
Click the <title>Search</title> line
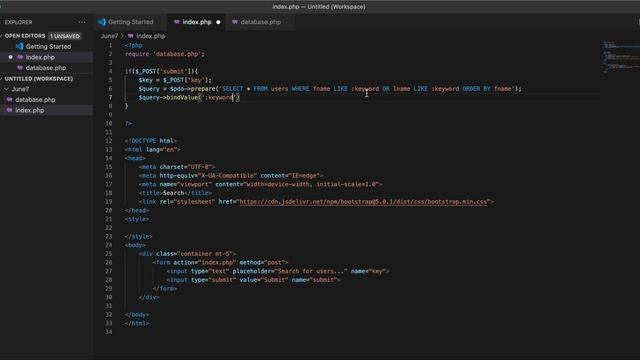pyautogui.click(x=175, y=193)
